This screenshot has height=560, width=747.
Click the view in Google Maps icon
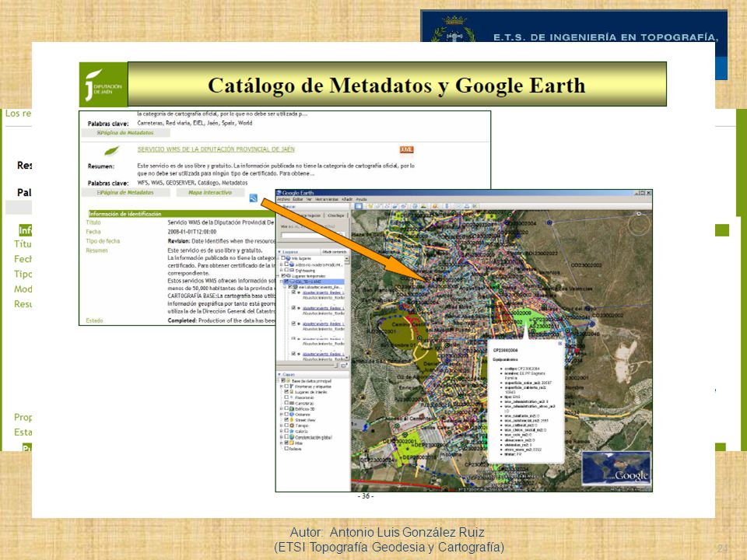475,206
